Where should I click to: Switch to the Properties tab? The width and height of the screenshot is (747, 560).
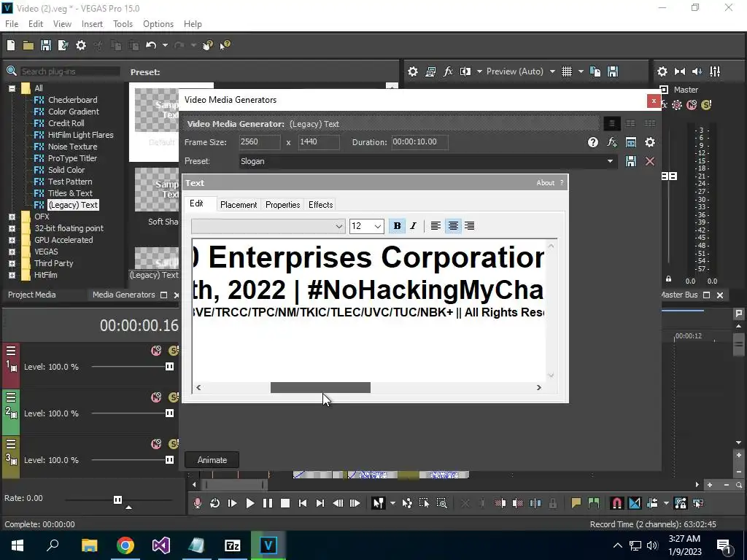pyautogui.click(x=282, y=205)
